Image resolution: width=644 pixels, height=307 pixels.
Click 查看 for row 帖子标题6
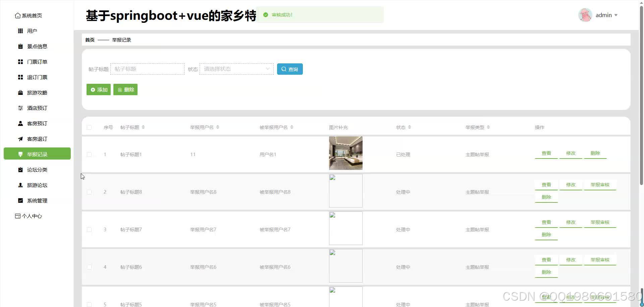coord(546,260)
